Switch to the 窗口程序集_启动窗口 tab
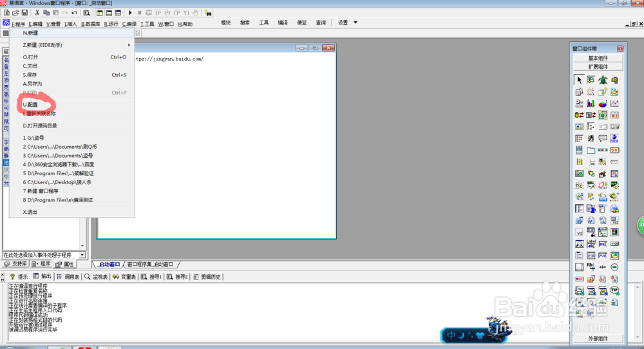Image resolution: width=644 pixels, height=349 pixels. 150,265
